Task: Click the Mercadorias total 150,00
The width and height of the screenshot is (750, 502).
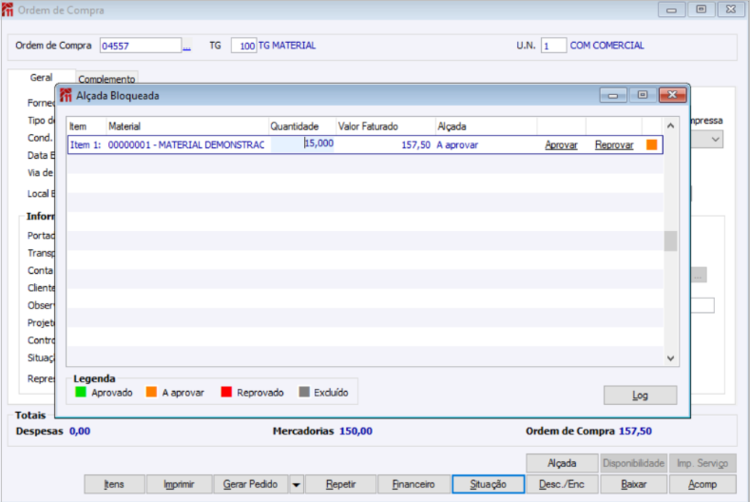Action: (356, 431)
